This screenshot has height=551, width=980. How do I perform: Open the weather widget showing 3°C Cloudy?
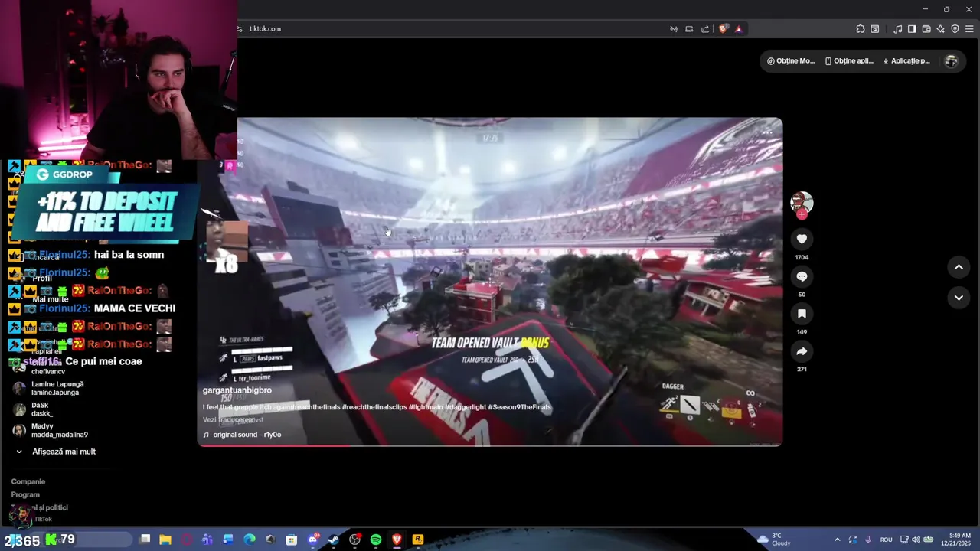point(774,540)
